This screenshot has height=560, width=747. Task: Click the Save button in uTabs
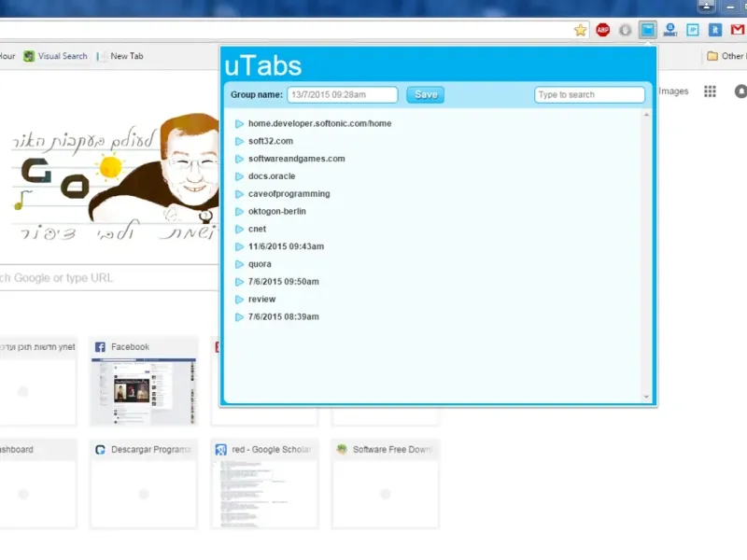click(x=425, y=95)
